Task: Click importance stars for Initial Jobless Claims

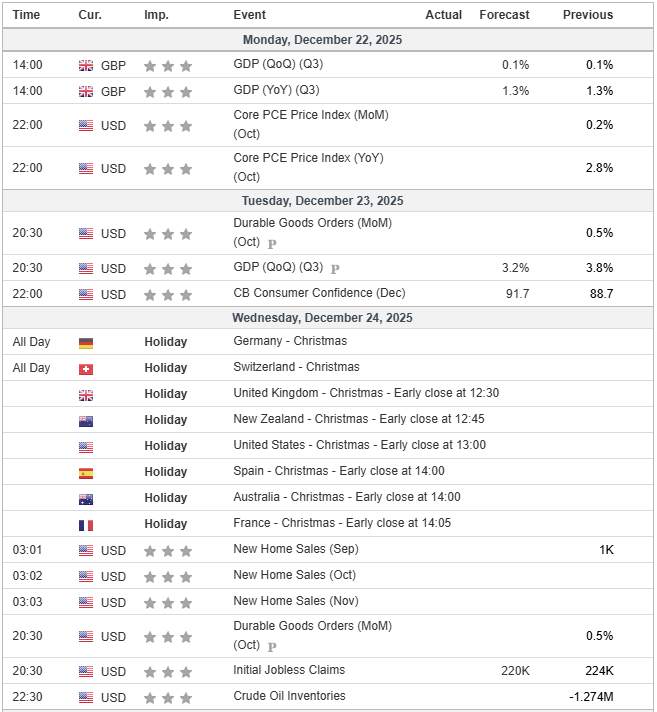Action: click(x=167, y=671)
